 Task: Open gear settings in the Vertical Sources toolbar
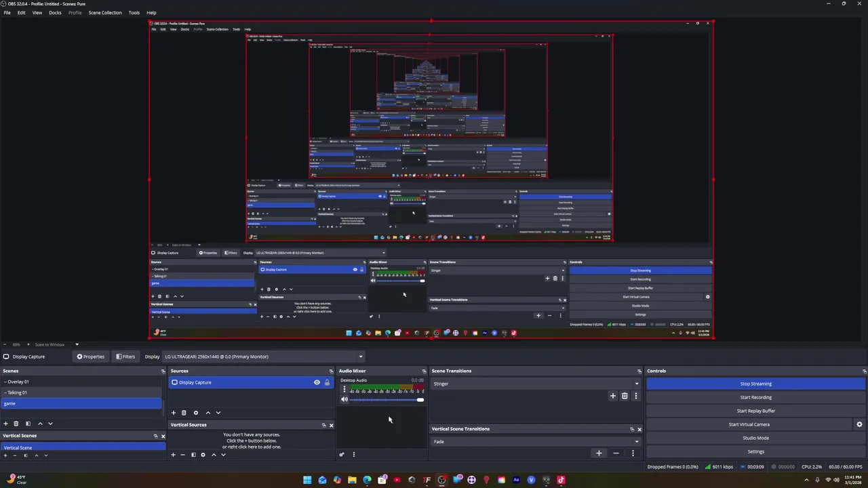click(203, 455)
